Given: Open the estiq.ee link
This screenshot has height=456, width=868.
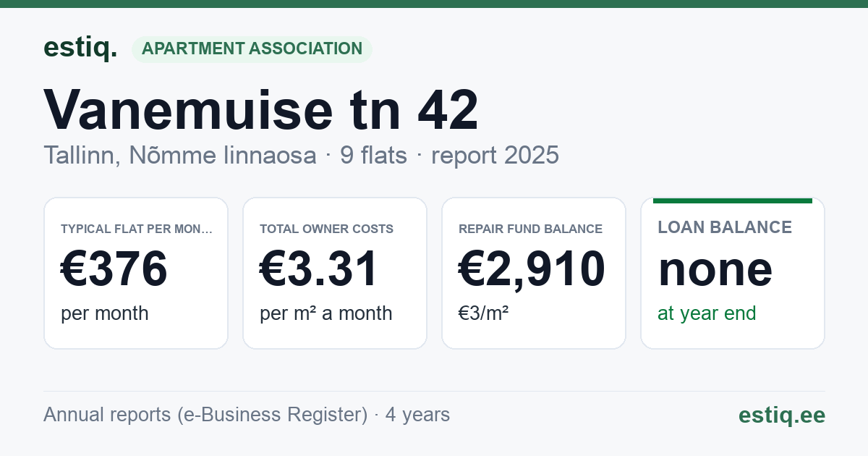Looking at the screenshot, I should coord(781,415).
